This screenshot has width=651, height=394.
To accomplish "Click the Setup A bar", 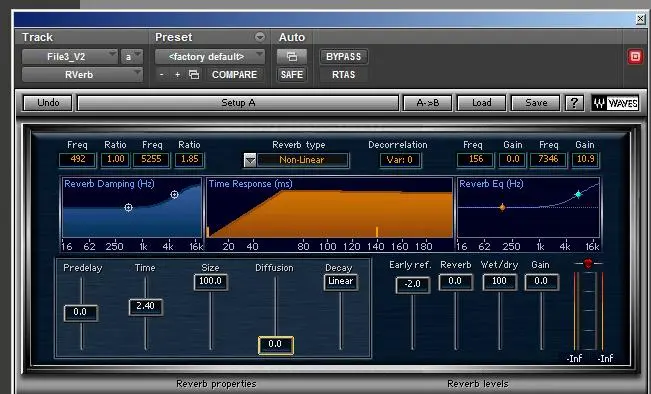I will (238, 103).
